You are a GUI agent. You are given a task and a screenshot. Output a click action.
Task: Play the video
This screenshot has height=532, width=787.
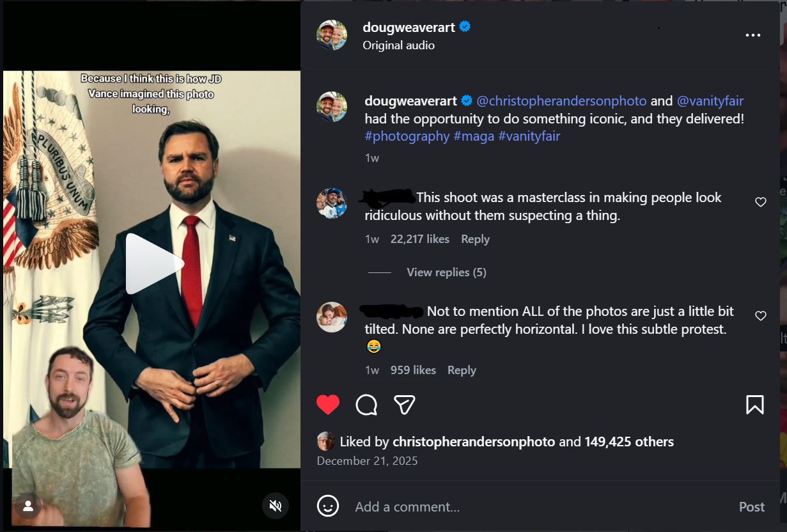pos(153,263)
